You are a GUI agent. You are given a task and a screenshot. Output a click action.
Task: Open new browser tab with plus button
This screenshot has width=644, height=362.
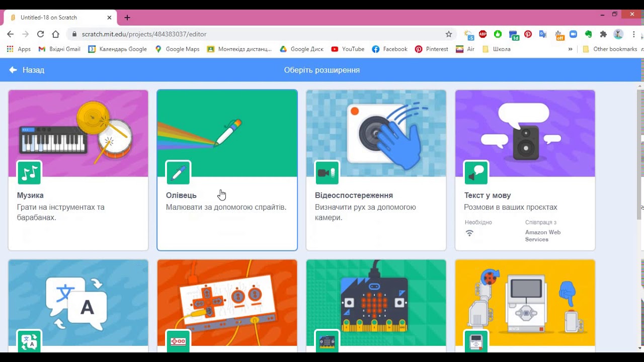click(x=127, y=18)
